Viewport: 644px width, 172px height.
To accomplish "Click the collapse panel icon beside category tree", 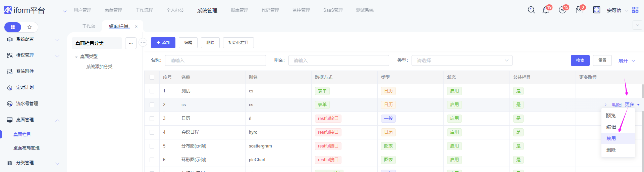I will point(143,43).
